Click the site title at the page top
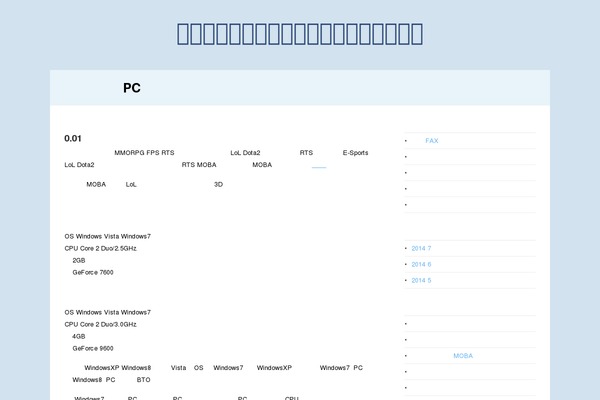600x400 pixels. tap(300, 34)
